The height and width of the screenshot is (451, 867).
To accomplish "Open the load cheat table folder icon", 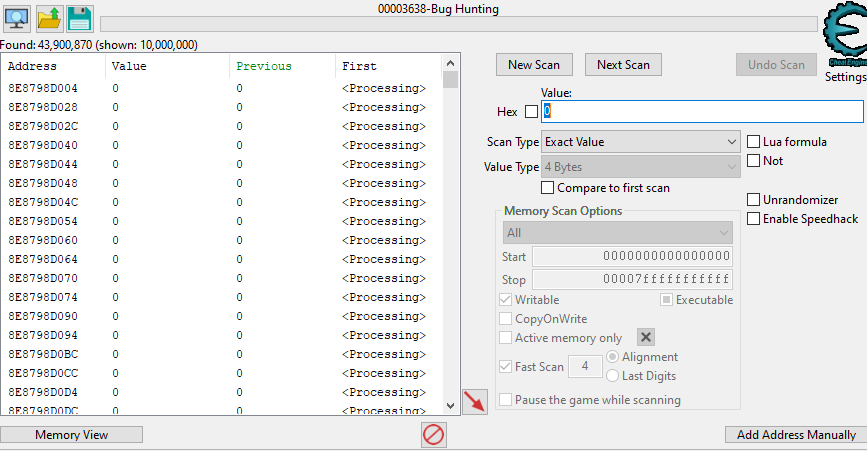I will (x=49, y=18).
